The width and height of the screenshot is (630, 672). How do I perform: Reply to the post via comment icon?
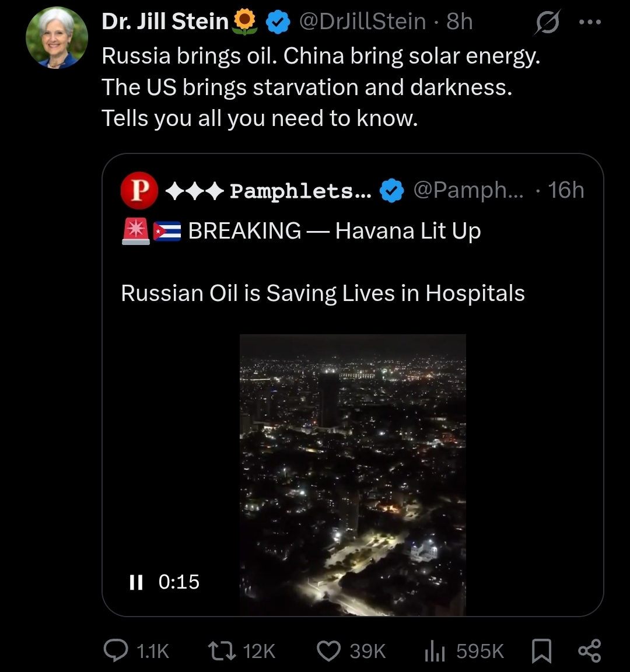pos(116,650)
